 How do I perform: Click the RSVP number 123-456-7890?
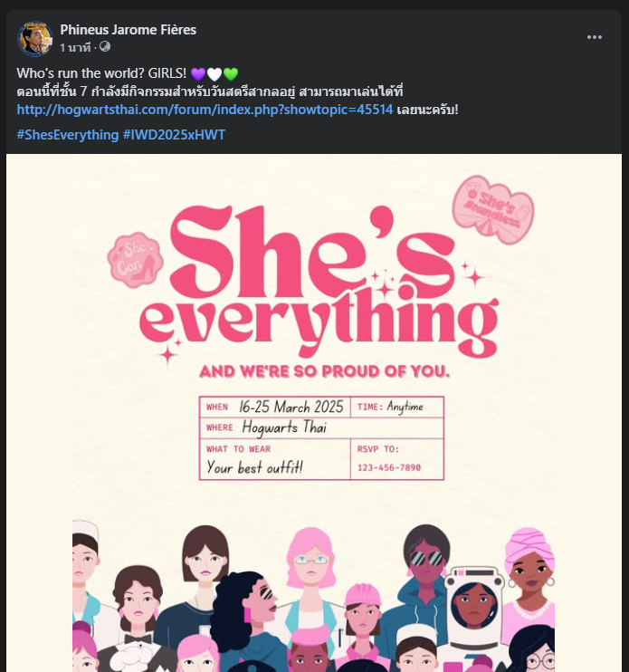389,467
